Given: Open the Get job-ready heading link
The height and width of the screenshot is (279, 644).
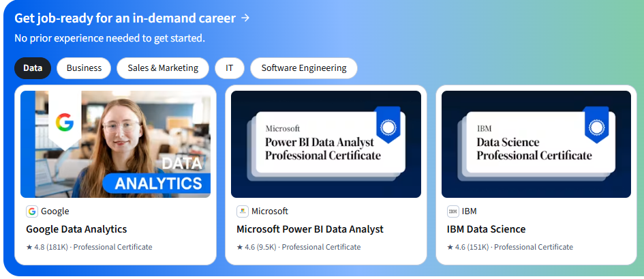Looking at the screenshot, I should point(125,18).
